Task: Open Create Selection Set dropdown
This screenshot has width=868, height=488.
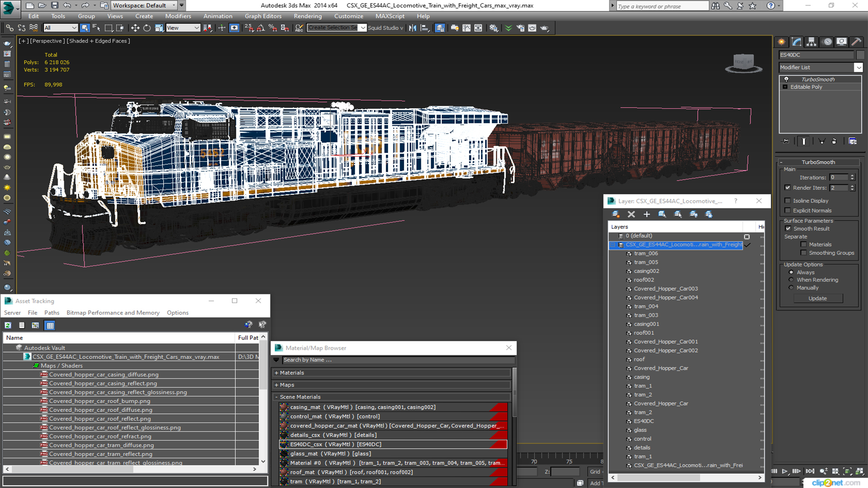Action: click(363, 28)
